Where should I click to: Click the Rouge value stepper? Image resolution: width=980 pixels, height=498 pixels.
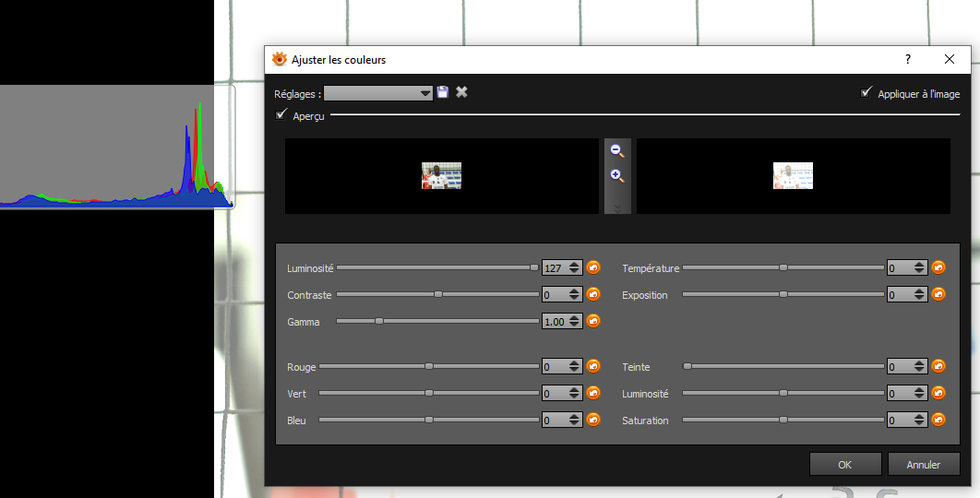[x=562, y=367]
